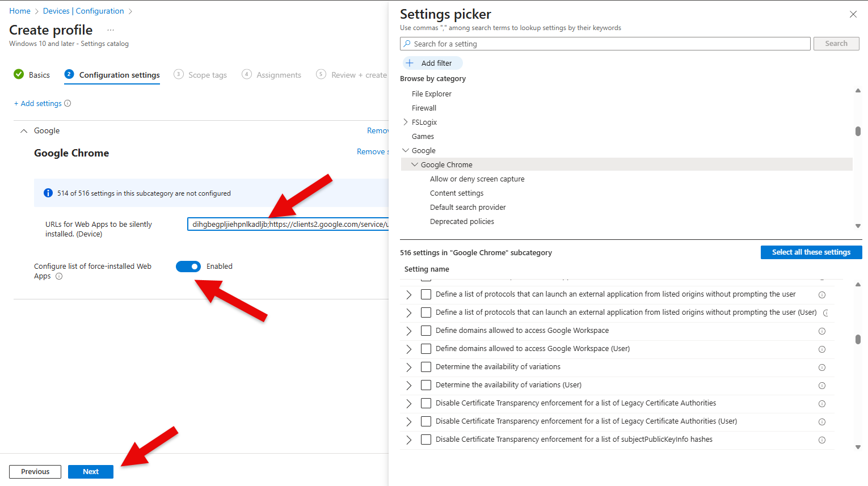This screenshot has height=486, width=868.
Task: Click the search magnifier icon in the setting search box
Action: pyautogui.click(x=407, y=44)
